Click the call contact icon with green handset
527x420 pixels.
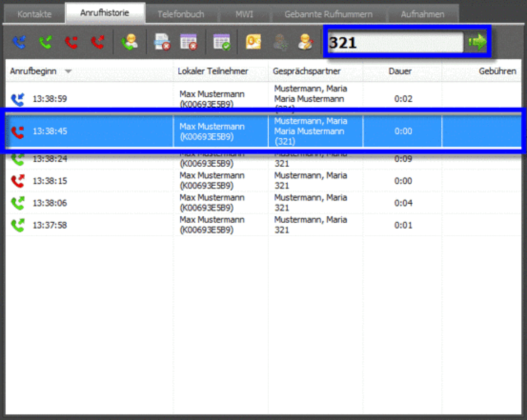pos(130,42)
